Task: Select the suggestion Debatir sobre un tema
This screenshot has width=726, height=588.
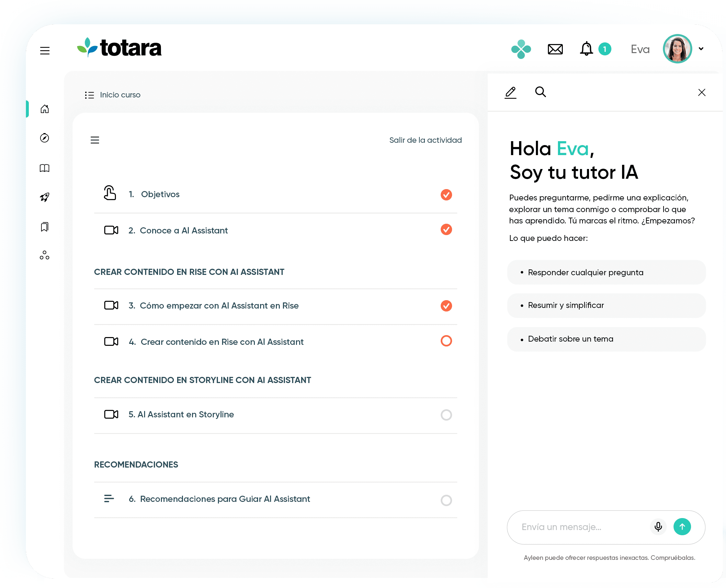Action: point(606,339)
